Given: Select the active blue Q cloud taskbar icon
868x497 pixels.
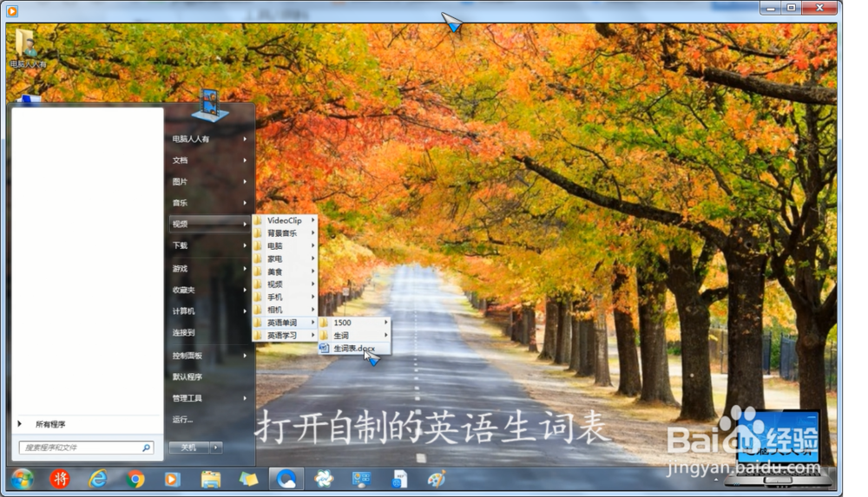Looking at the screenshot, I should 286,479.
